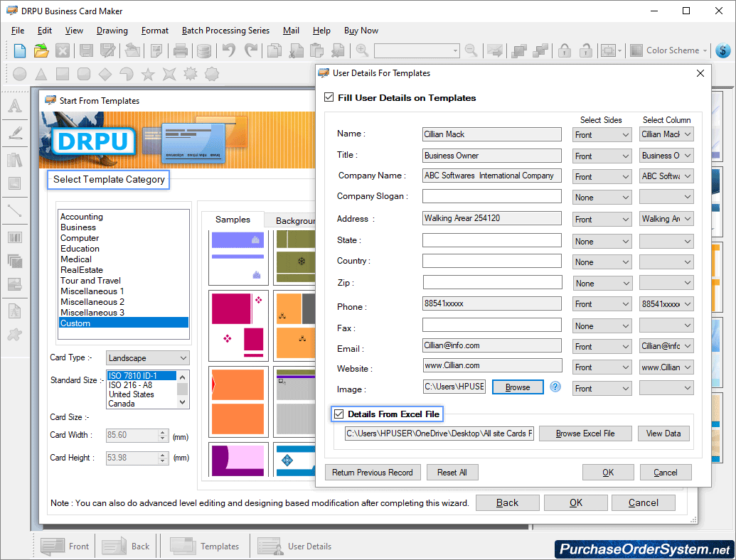736x560 pixels.
Task: Open Select Column dropdown for Address
Action: click(x=666, y=219)
